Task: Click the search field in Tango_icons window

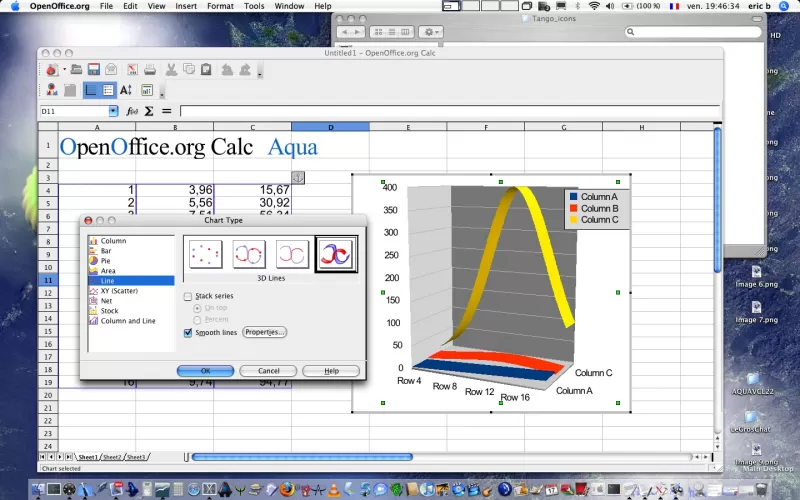Action: pos(693,32)
